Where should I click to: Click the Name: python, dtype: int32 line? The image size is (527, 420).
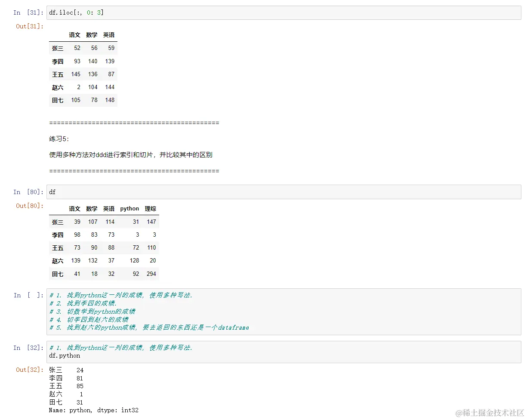94,411
